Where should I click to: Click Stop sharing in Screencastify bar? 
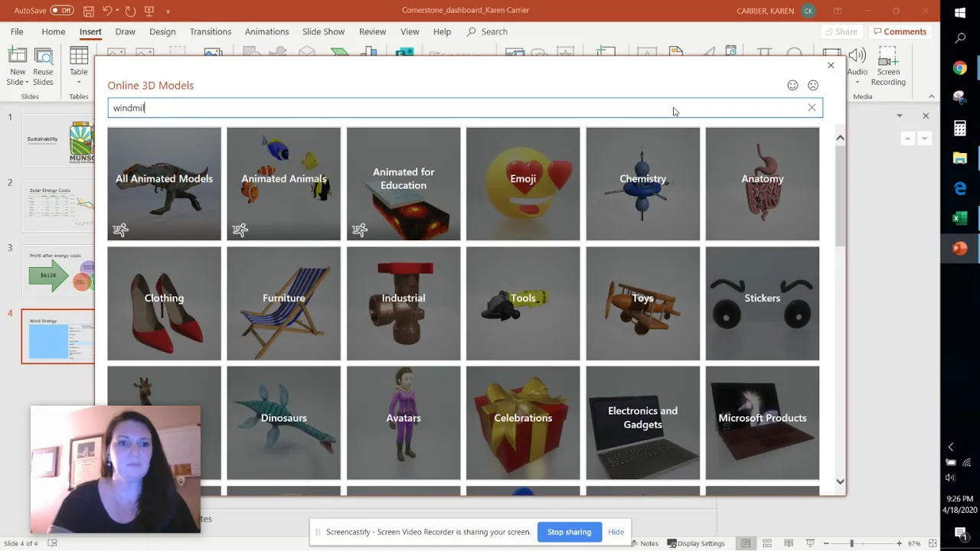tap(569, 532)
